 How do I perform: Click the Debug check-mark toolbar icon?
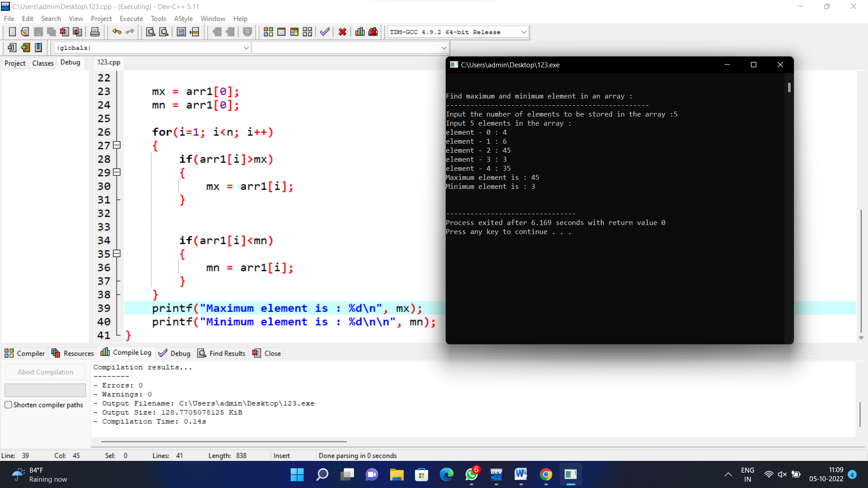point(325,32)
